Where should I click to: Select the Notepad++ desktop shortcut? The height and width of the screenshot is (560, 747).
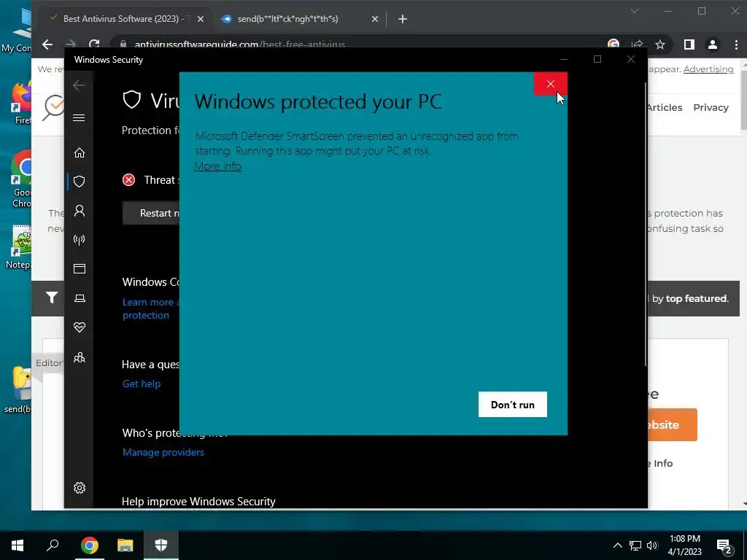(20, 247)
